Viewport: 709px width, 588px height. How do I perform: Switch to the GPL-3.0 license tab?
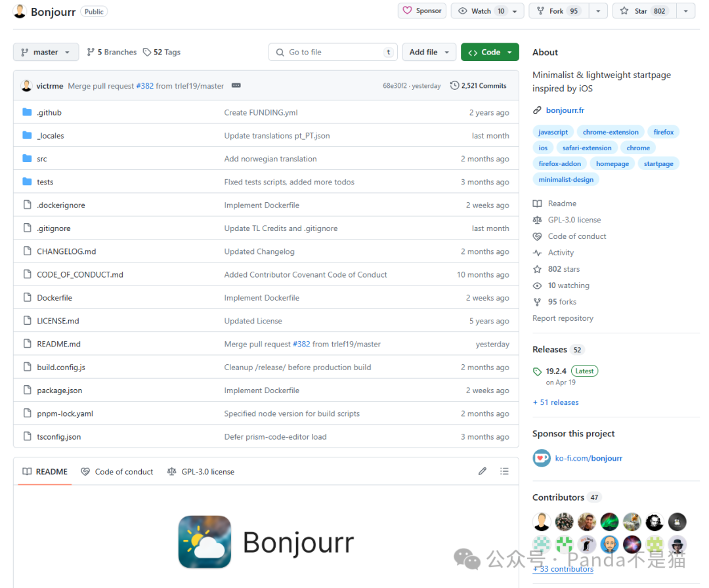coord(201,471)
